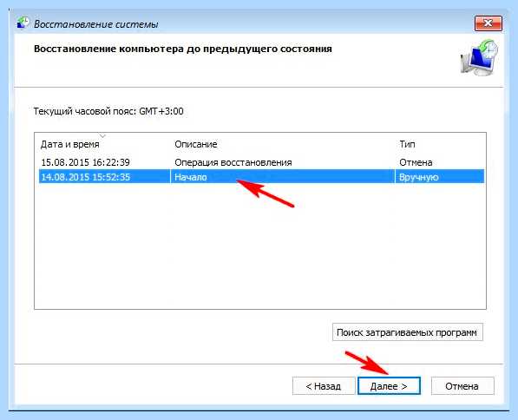Click the time zone text 'GMT+3:00'
The height and width of the screenshot is (420, 518).
tap(161, 111)
